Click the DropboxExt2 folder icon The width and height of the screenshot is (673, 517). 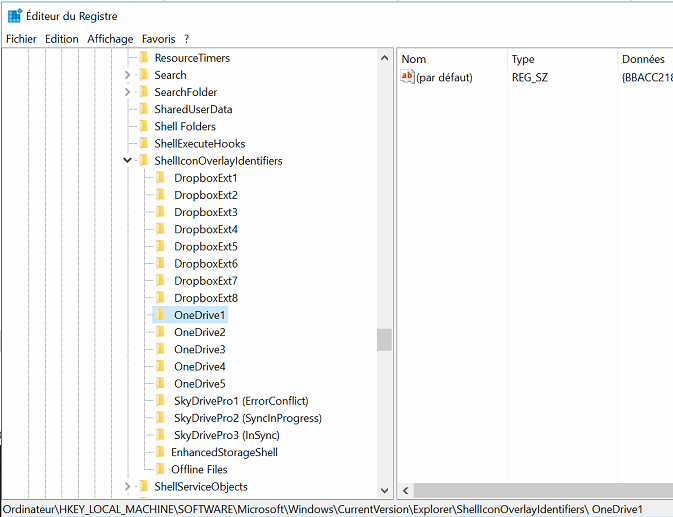click(160, 195)
